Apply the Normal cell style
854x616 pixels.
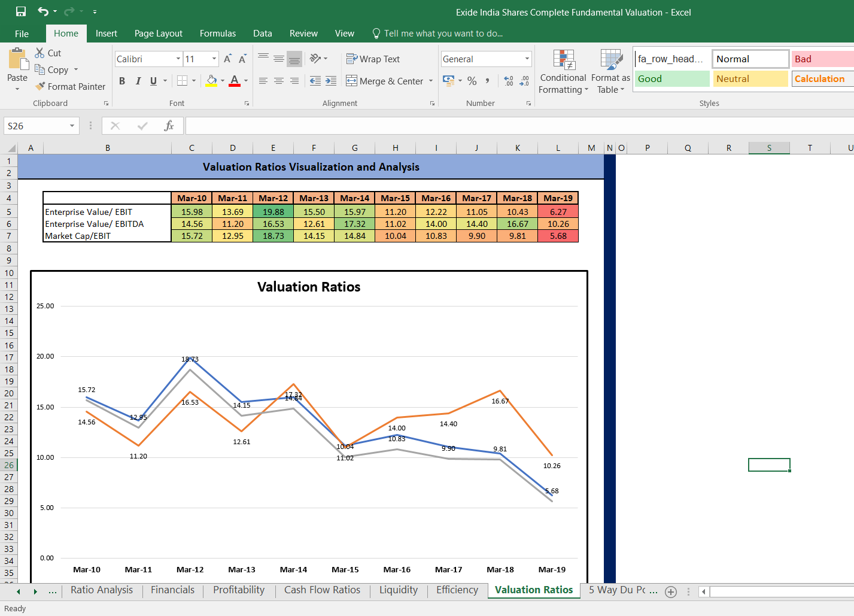coord(750,59)
